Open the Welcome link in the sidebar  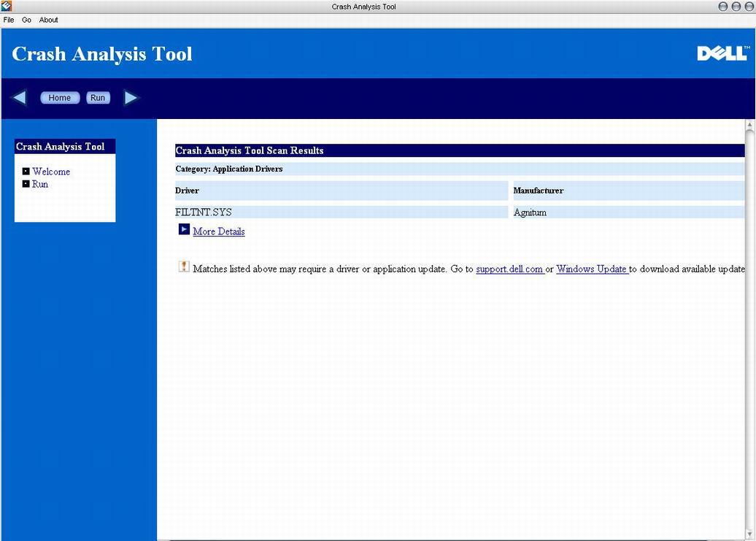point(51,172)
